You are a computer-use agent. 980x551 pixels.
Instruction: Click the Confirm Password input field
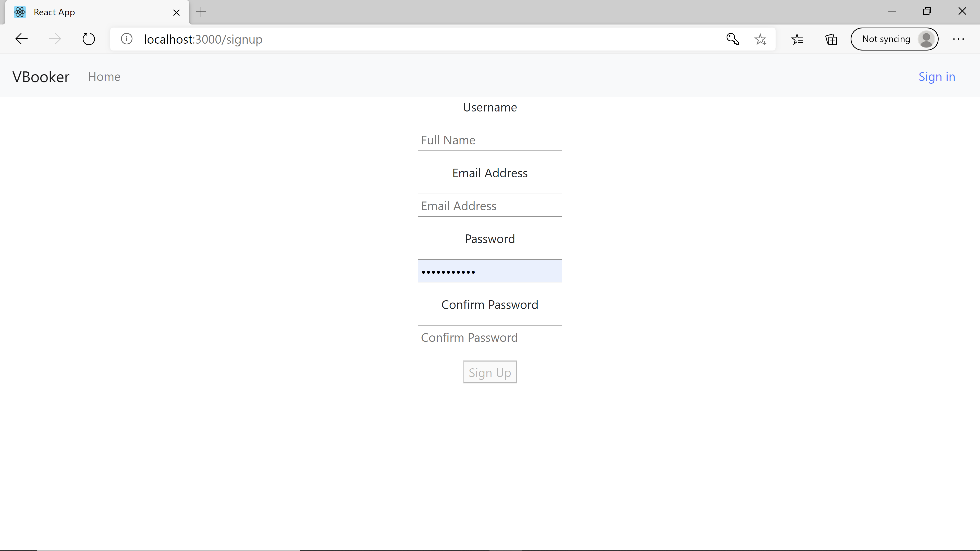point(490,337)
